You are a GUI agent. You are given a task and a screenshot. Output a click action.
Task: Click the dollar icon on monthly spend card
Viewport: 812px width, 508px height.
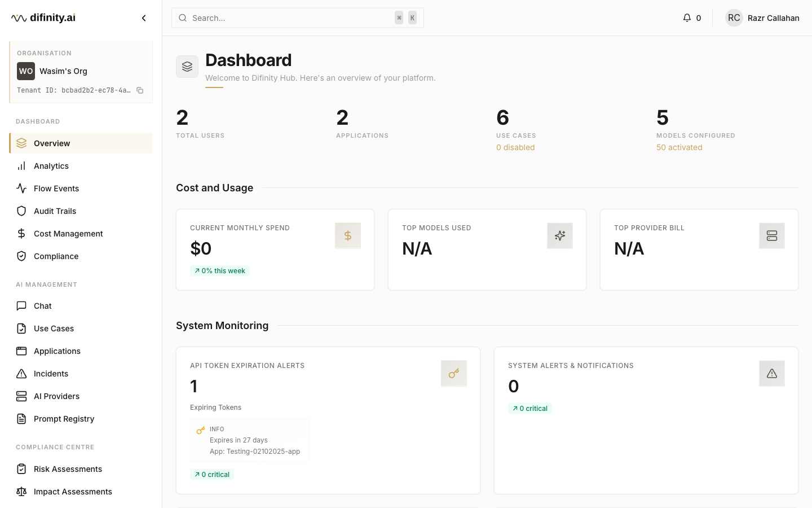tap(348, 236)
